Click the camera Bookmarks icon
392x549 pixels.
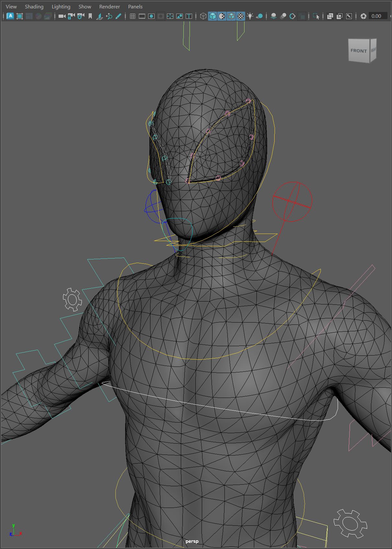tap(90, 16)
